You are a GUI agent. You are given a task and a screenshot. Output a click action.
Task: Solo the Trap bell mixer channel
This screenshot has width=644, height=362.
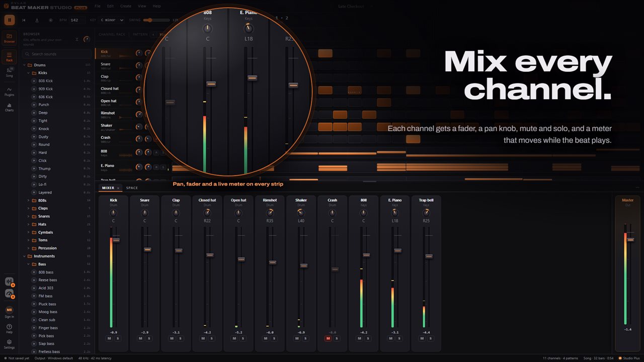pos(430,338)
